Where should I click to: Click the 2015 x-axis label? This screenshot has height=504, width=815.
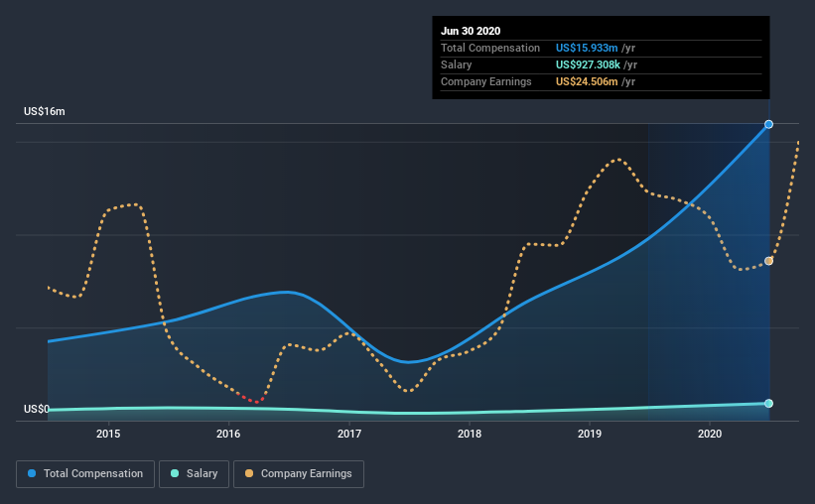[108, 434]
